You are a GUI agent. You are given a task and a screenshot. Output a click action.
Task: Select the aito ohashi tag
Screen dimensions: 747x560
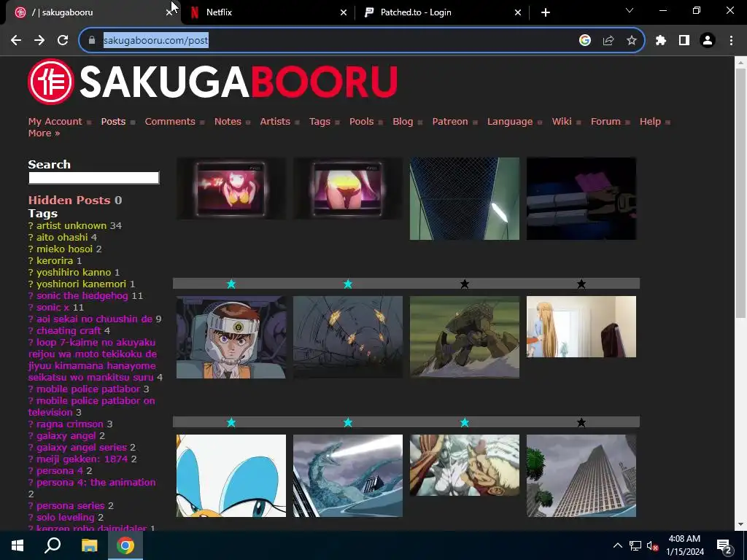point(63,237)
